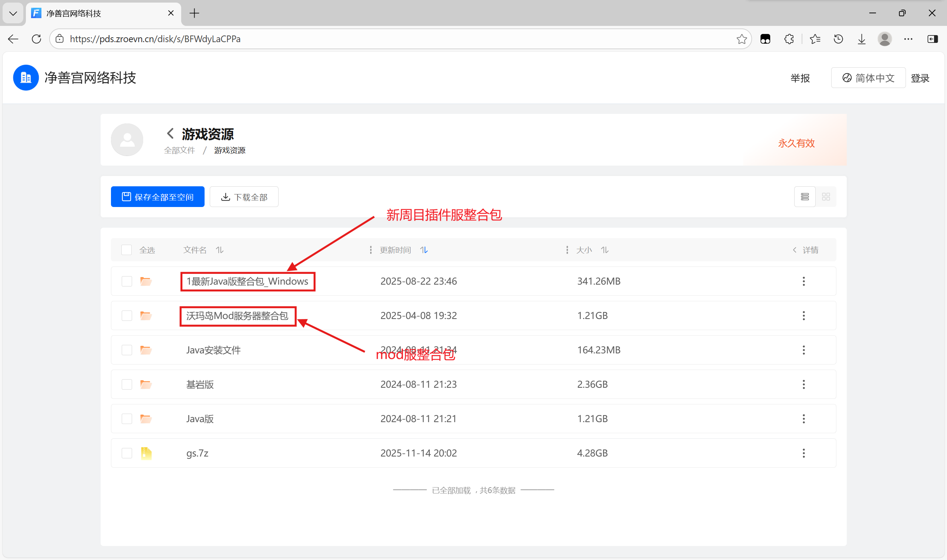Open browser extensions puzzle icon
The width and height of the screenshot is (947, 560).
[x=789, y=39]
